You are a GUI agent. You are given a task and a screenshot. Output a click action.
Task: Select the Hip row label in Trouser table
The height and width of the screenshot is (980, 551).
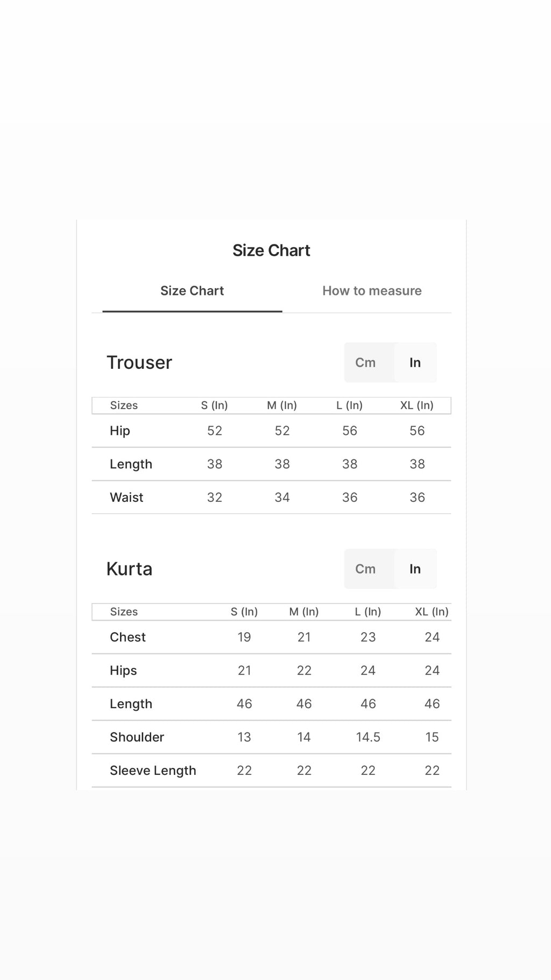coord(120,431)
